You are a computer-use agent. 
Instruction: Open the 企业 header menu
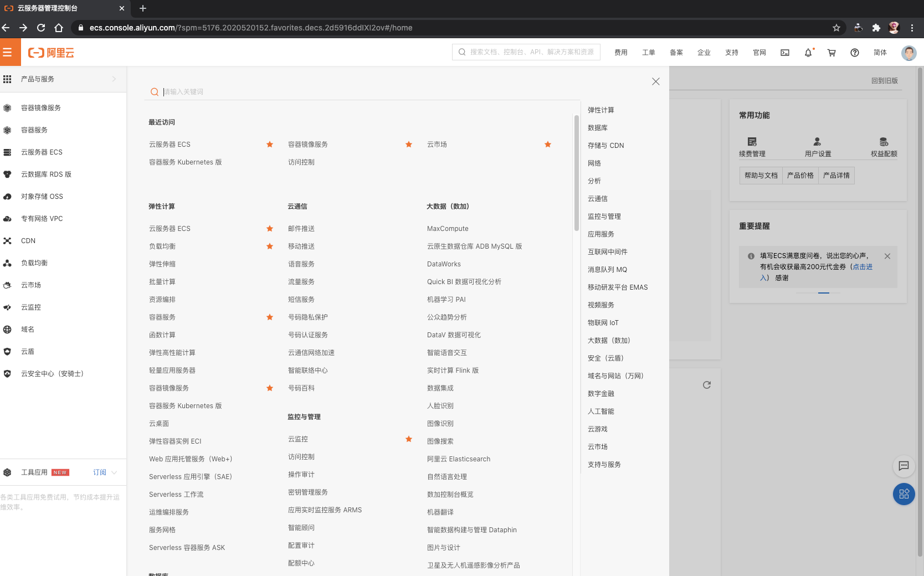(x=704, y=53)
